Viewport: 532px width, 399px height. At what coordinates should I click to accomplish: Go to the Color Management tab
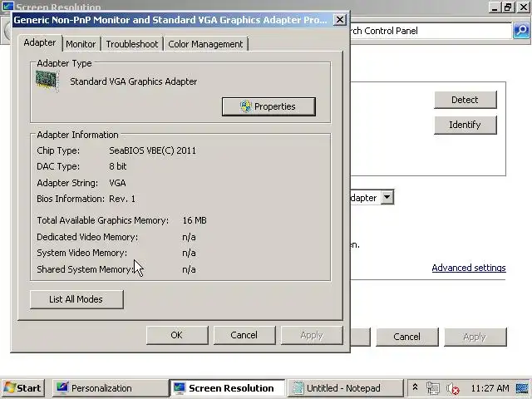click(x=205, y=44)
